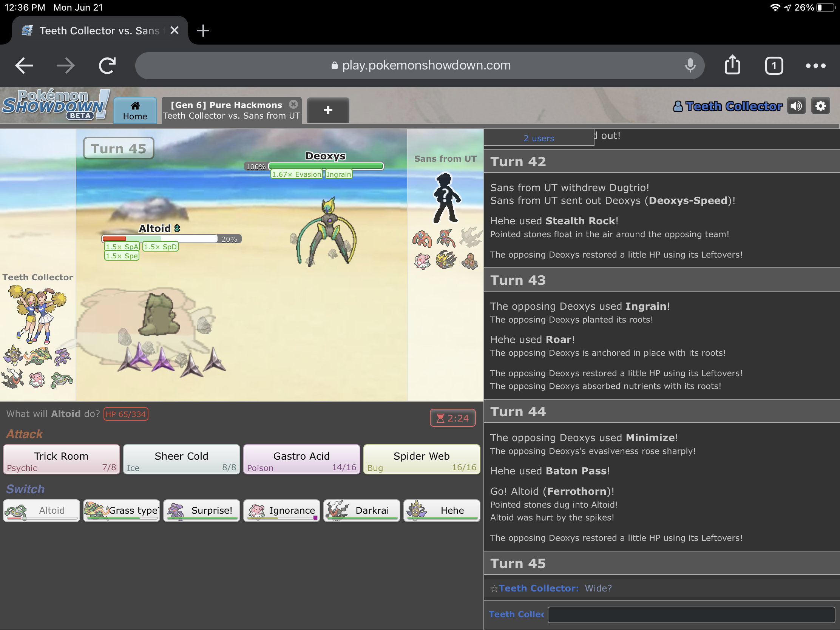Reload the page with refresh icon
The height and width of the screenshot is (630, 840).
point(107,65)
